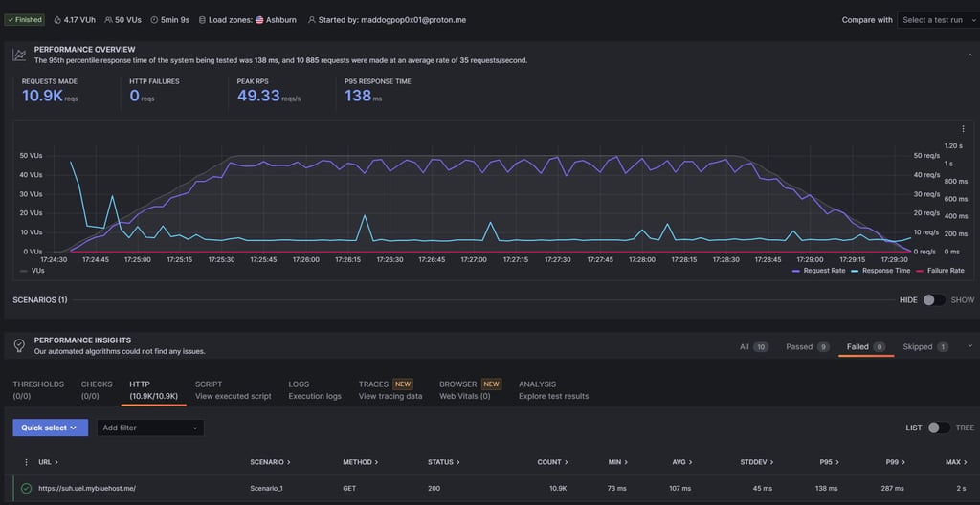Open the Select a test run dropdown
Screen dimensions: 980x505
coord(938,20)
